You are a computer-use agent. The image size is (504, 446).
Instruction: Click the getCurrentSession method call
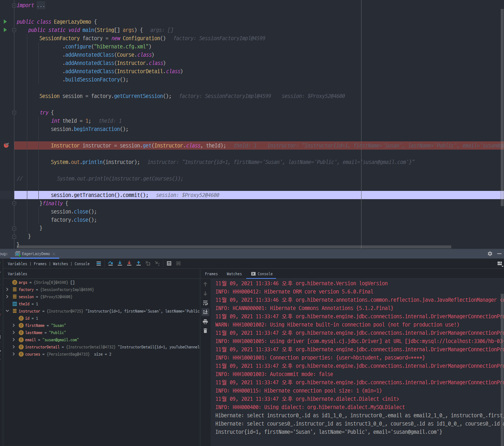pos(143,96)
